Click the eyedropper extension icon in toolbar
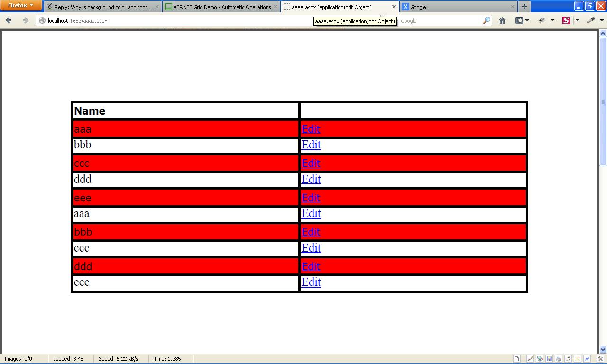 [x=591, y=21]
